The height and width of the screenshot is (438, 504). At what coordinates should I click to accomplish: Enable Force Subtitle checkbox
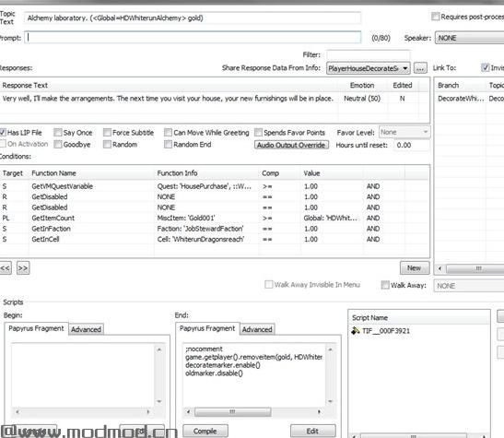tap(107, 133)
